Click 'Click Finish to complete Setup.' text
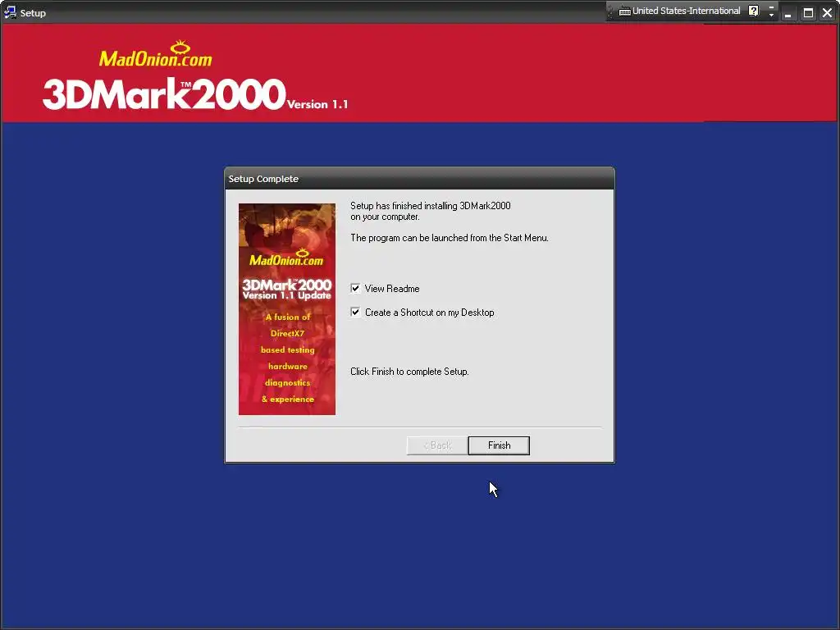The image size is (840, 630). pos(409,372)
